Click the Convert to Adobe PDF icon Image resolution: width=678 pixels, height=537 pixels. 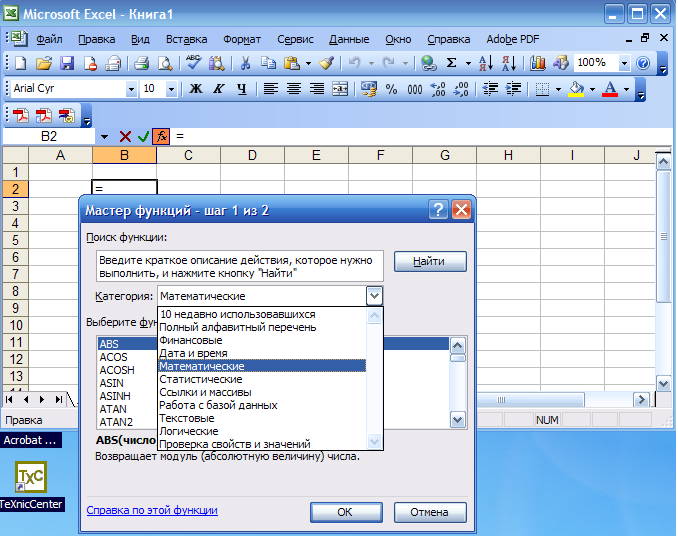pos(20,116)
